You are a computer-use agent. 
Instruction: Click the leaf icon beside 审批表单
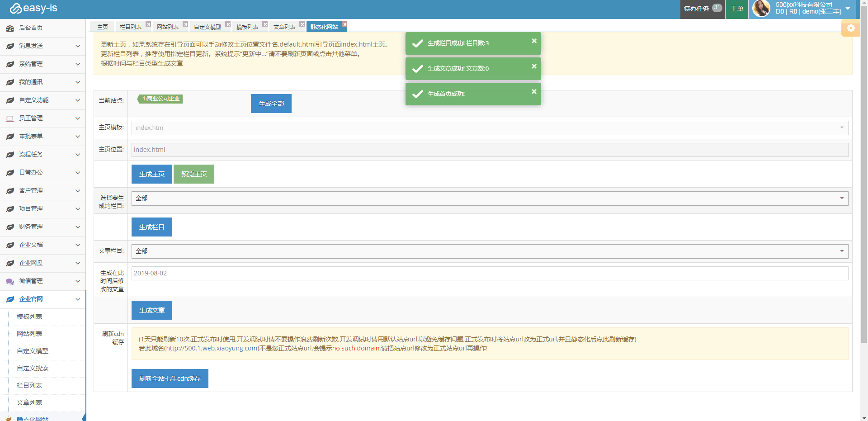[10, 137]
